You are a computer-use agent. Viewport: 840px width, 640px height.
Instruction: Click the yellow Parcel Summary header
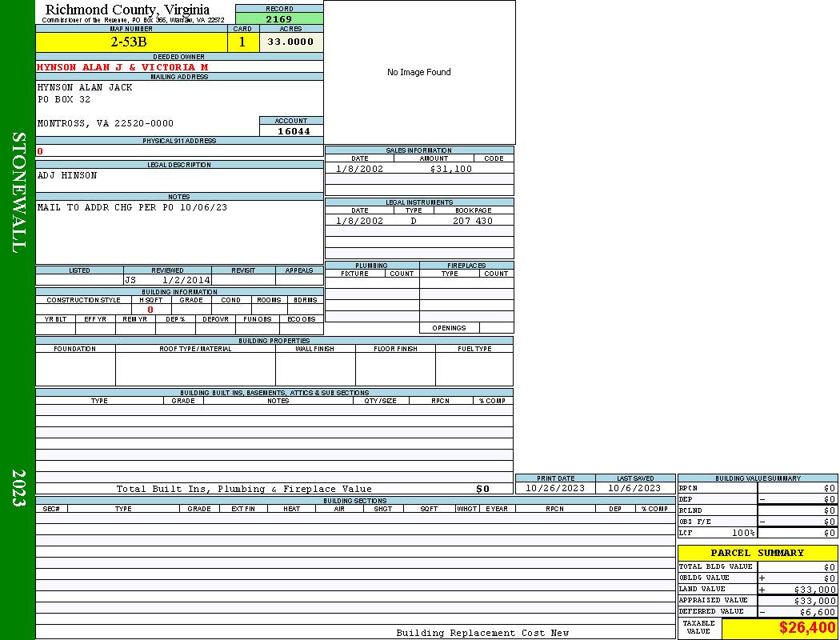[x=757, y=553]
